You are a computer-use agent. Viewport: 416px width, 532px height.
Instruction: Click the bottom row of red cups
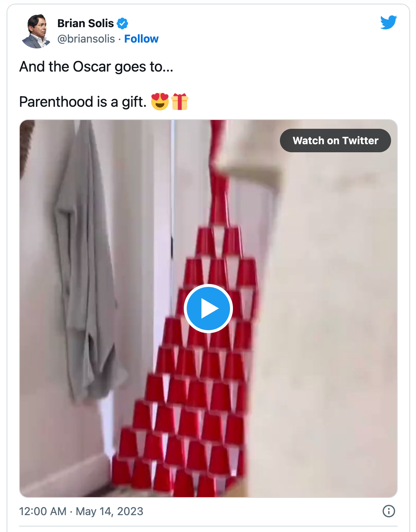click(176, 477)
